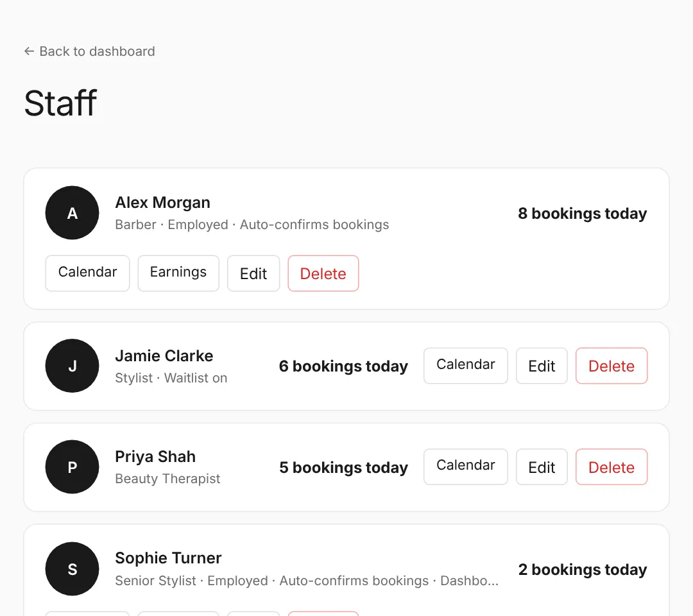Select the Alex Morgan name text
The width and height of the screenshot is (693, 616).
pos(162,202)
